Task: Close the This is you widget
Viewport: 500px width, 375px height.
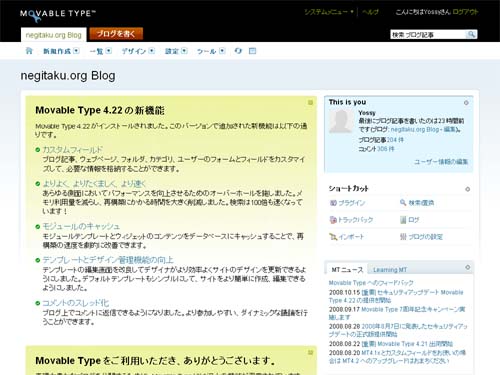Action: coord(466,103)
